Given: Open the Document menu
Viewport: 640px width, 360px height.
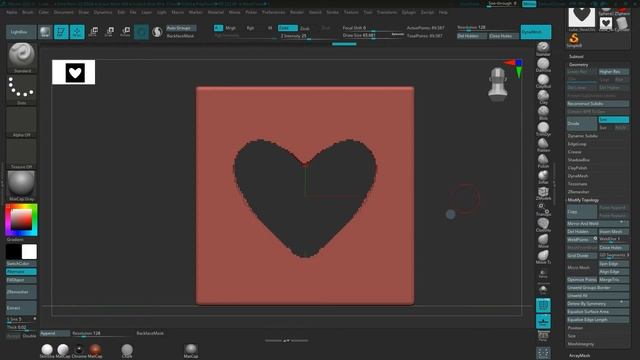Looking at the screenshot, I should (63, 12).
